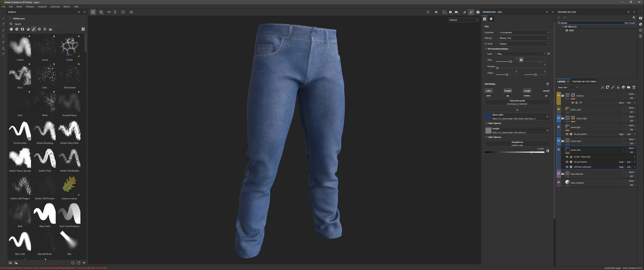Image resolution: width=644 pixels, height=270 pixels.
Task: Unlock the Tiling lock icon
Action: click(521, 60)
